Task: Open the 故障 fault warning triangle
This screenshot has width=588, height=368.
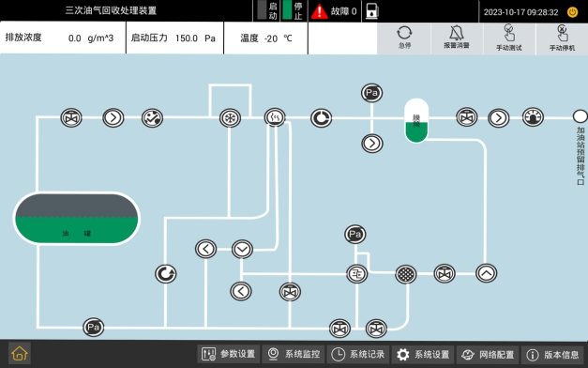Action: click(x=320, y=11)
